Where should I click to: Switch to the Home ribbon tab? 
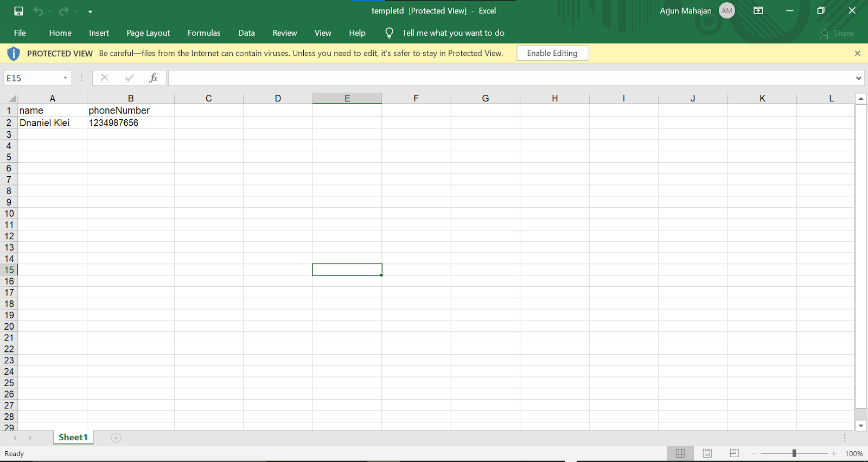coord(60,33)
